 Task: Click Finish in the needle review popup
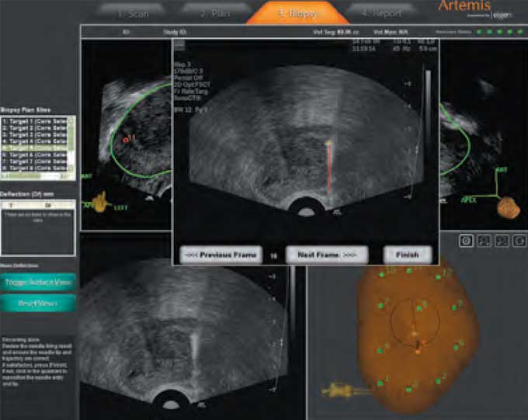(408, 255)
